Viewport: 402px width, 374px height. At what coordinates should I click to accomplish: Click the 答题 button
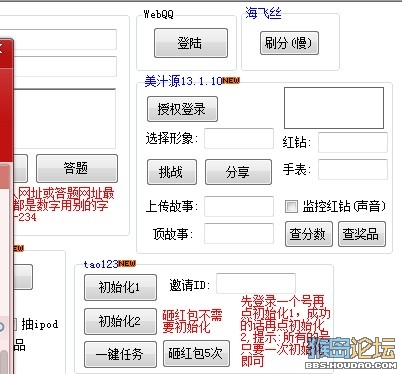coord(77,168)
